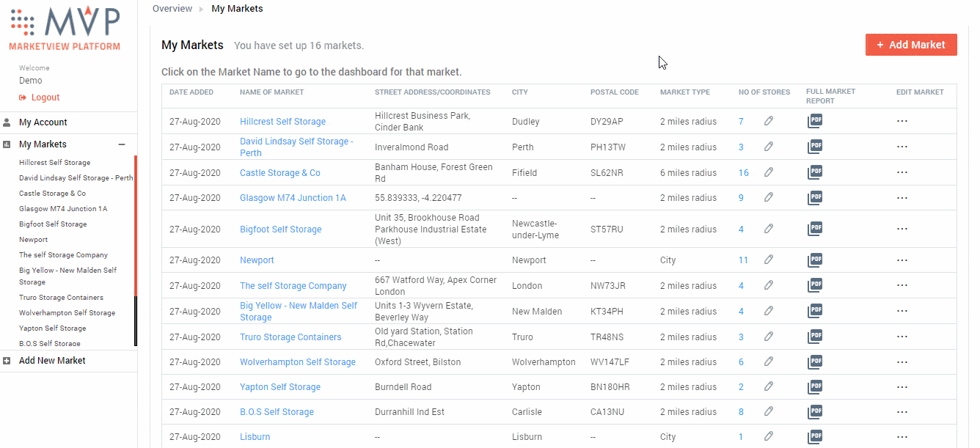Screen dimensions: 980x448
Task: Sort by the Name of Market column header
Action: point(271,92)
